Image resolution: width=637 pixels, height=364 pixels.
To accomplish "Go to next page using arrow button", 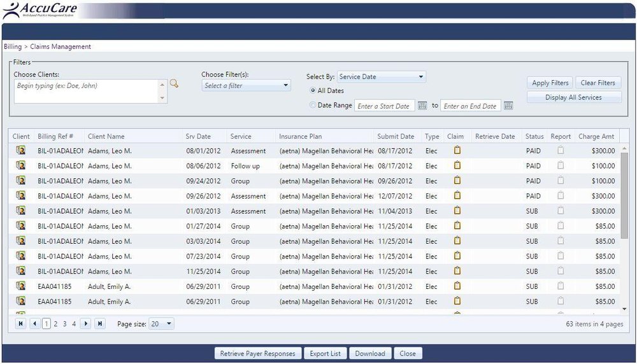I will 85,323.
